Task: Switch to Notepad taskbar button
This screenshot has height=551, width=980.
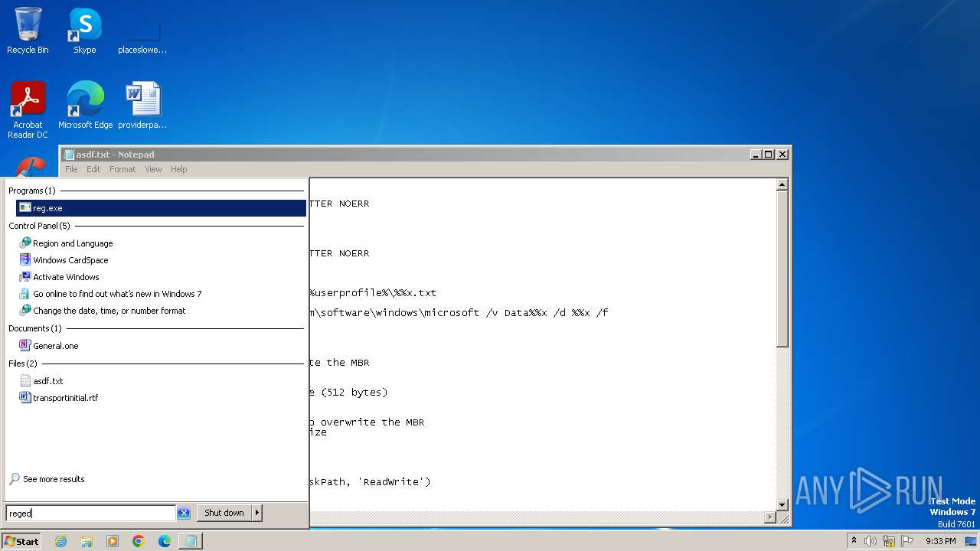Action: (x=191, y=541)
